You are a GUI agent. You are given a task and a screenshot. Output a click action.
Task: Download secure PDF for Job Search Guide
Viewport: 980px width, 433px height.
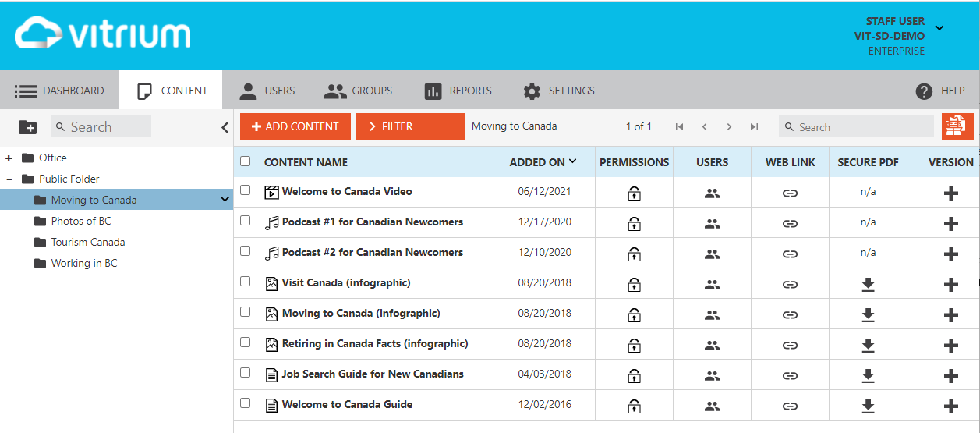(868, 376)
